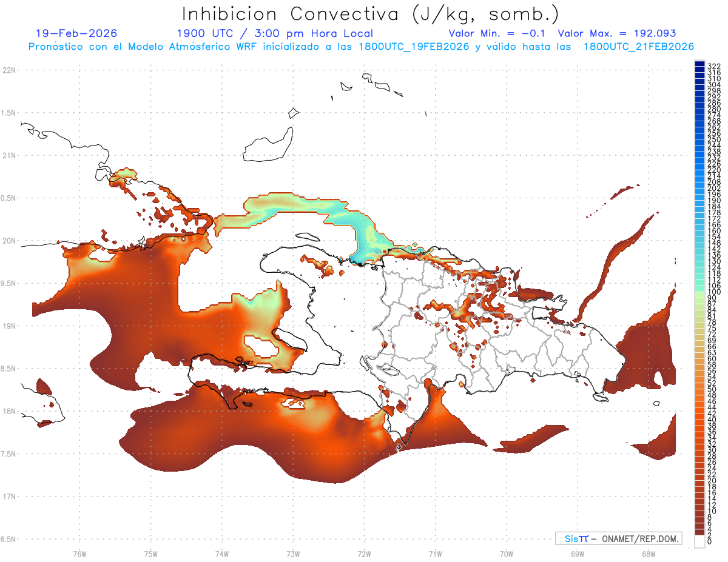The width and height of the screenshot is (728, 562).
Task: Click the time label '1900 UTC / 3:00 pm Hora Local'
Action: [274, 33]
